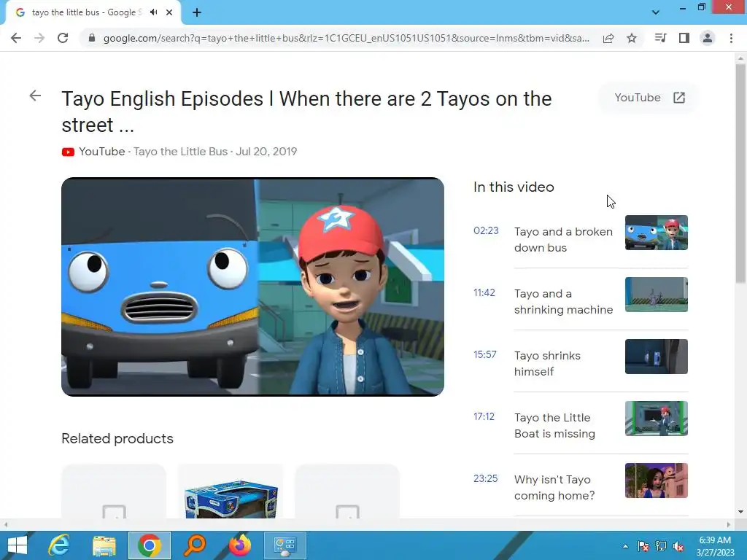Click the YouTube source link under title
747x560 pixels.
102,152
